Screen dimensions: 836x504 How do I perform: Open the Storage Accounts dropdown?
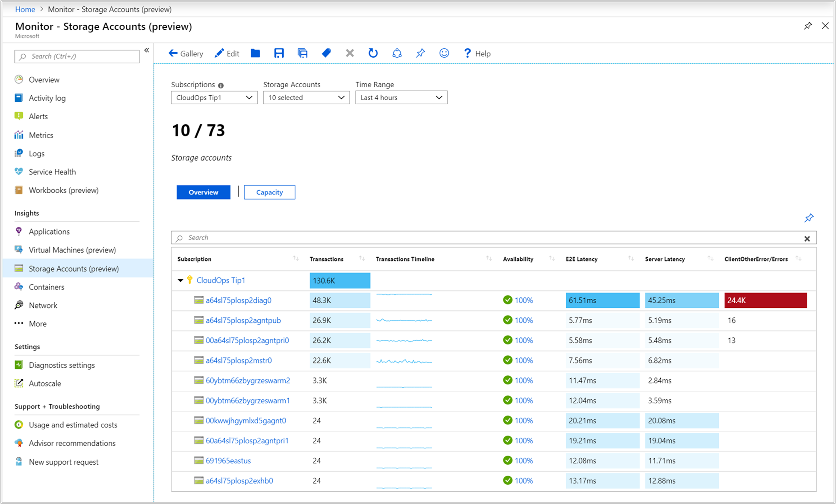pos(304,97)
